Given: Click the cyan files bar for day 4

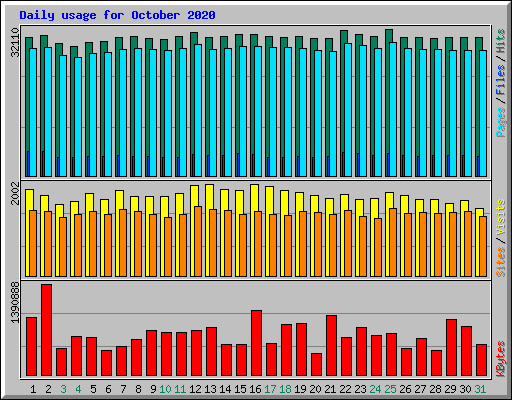Looking at the screenshot, I should (78, 117).
